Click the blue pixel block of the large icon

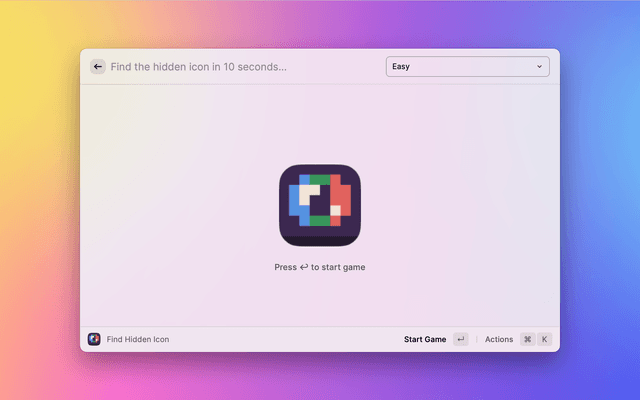(x=294, y=203)
